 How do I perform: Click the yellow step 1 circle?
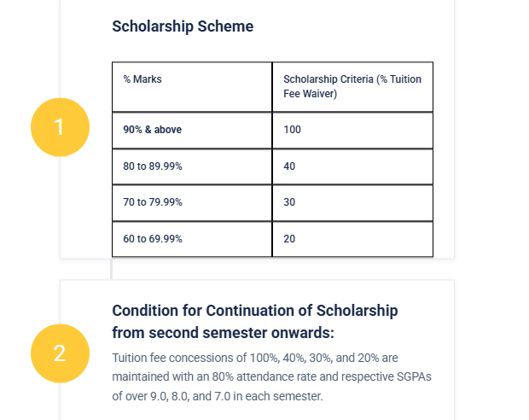(60, 127)
